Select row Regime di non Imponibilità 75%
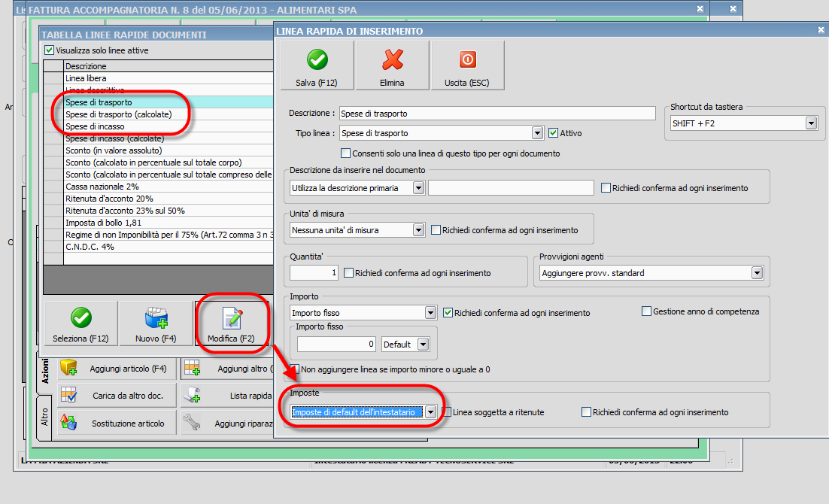829x504 pixels. coord(168,235)
